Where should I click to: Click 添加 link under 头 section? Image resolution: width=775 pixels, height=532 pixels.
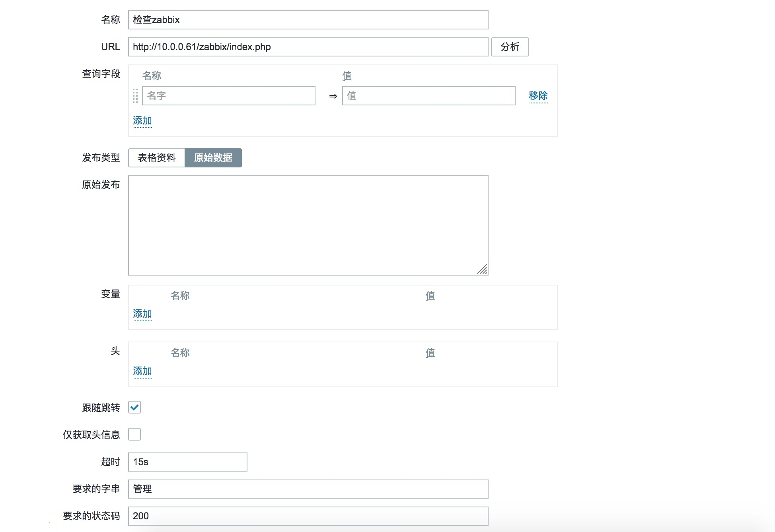click(x=142, y=371)
